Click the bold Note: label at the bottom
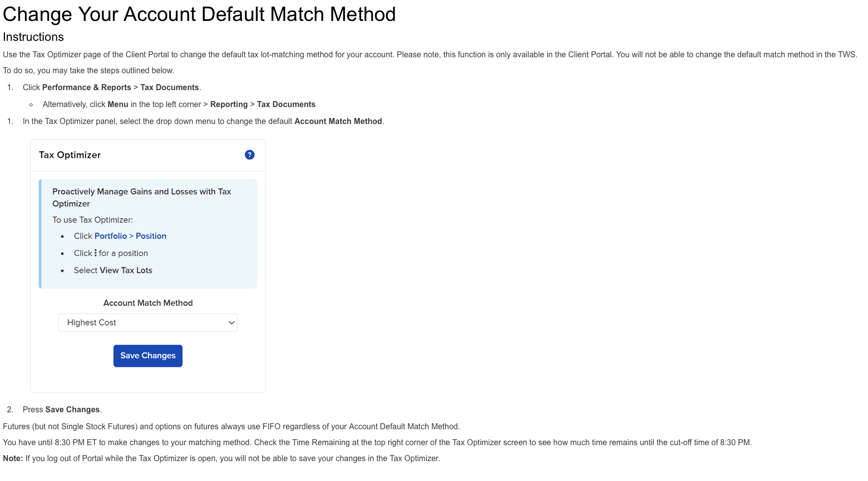868x481 pixels. (13, 458)
